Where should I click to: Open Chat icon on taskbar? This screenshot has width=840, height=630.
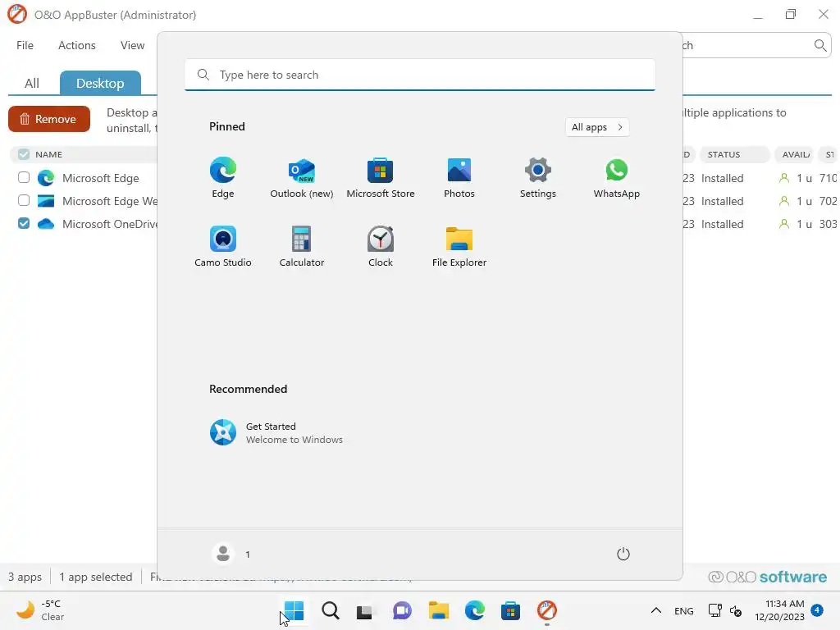pos(402,610)
